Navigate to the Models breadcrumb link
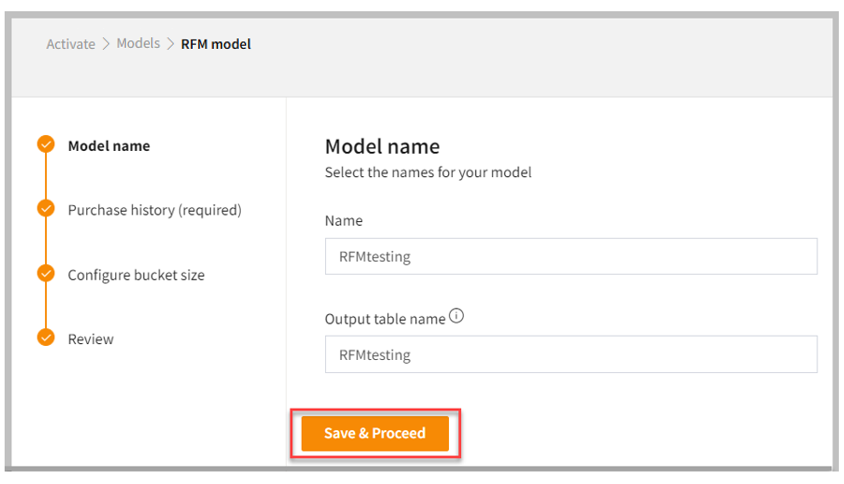844x484 pixels. pyautogui.click(x=138, y=44)
